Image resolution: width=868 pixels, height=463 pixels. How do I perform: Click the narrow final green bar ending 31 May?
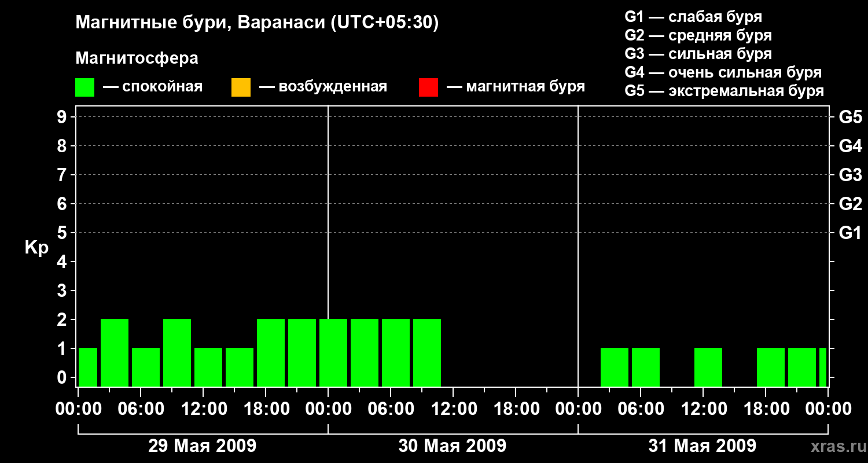[823, 367]
